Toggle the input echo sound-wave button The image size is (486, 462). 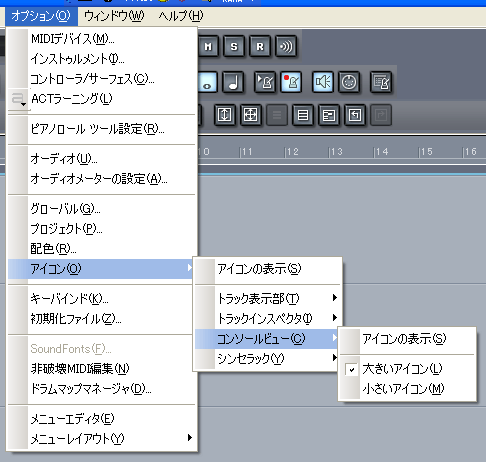click(286, 47)
